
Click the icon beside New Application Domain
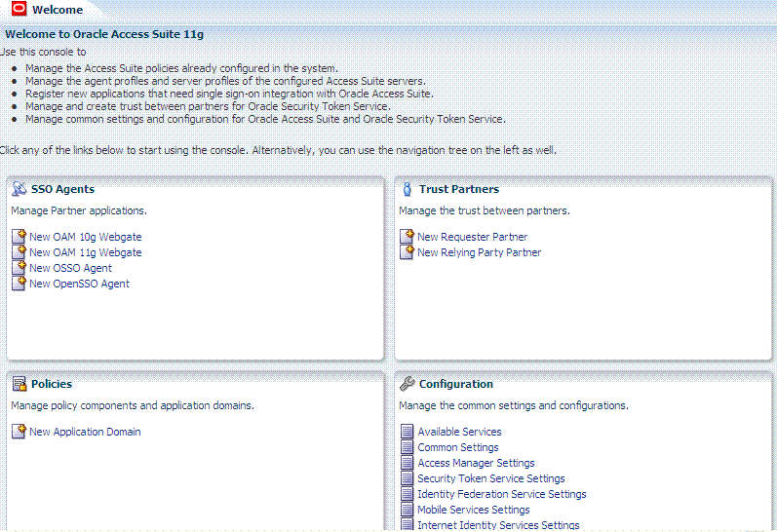[19, 431]
